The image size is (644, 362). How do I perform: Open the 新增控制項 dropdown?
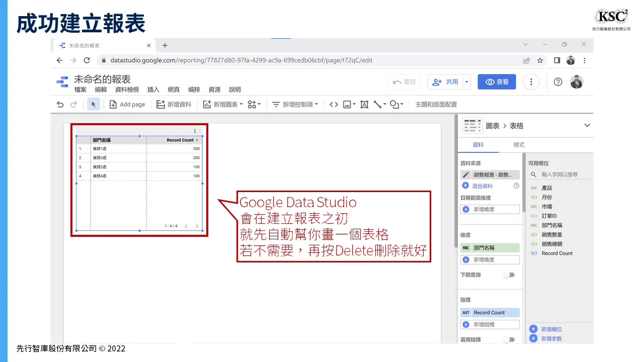click(295, 105)
